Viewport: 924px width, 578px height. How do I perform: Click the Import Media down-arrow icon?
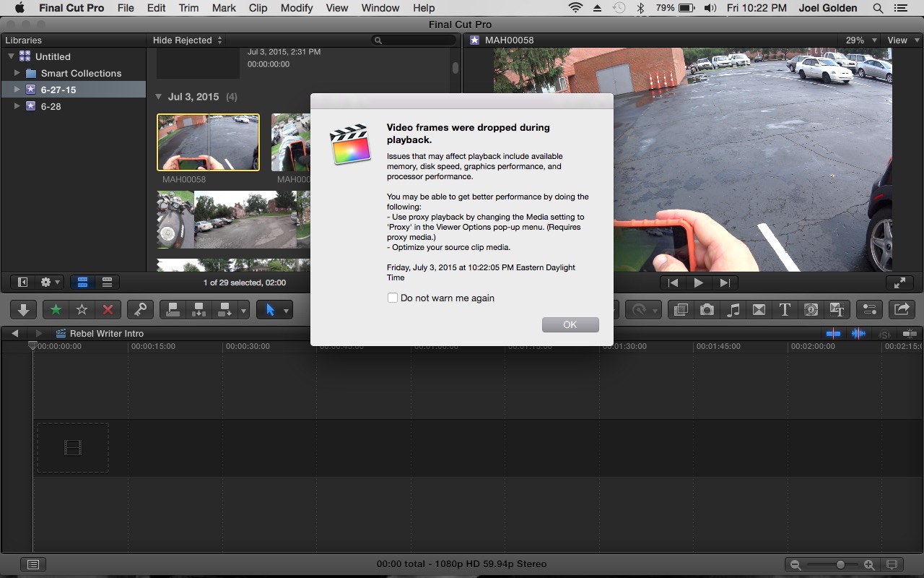[x=23, y=310]
